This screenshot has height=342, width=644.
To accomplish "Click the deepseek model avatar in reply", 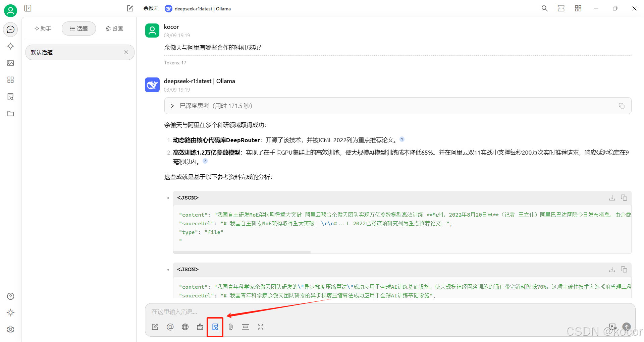I will click(x=152, y=85).
